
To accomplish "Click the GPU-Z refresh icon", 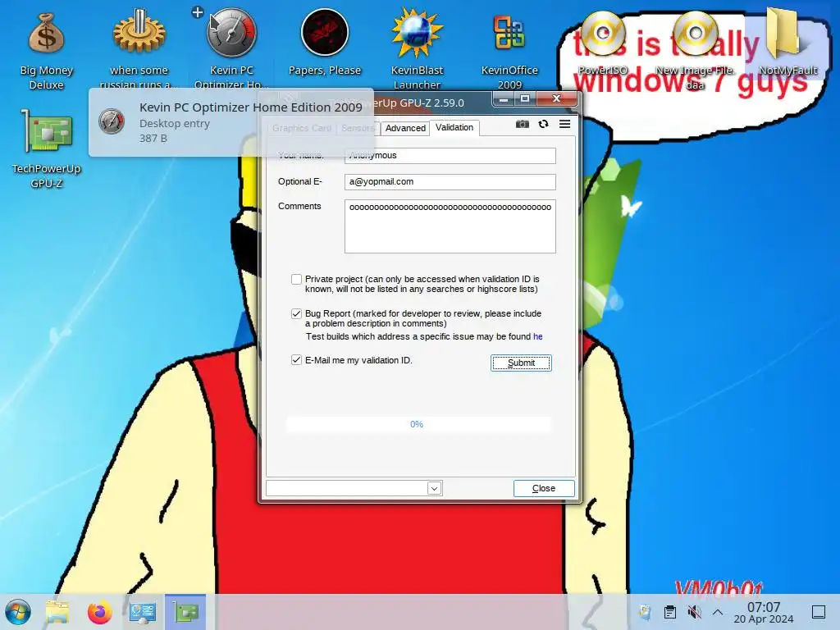I will tap(543, 125).
